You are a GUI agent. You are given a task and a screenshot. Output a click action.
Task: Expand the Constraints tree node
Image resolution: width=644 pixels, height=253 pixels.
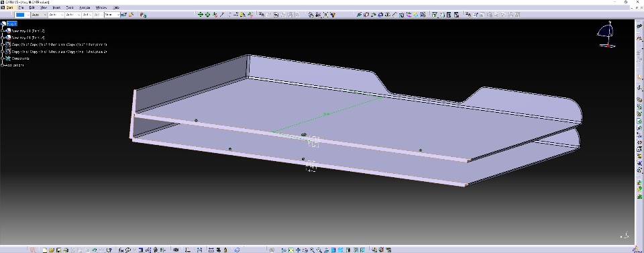coord(3,58)
